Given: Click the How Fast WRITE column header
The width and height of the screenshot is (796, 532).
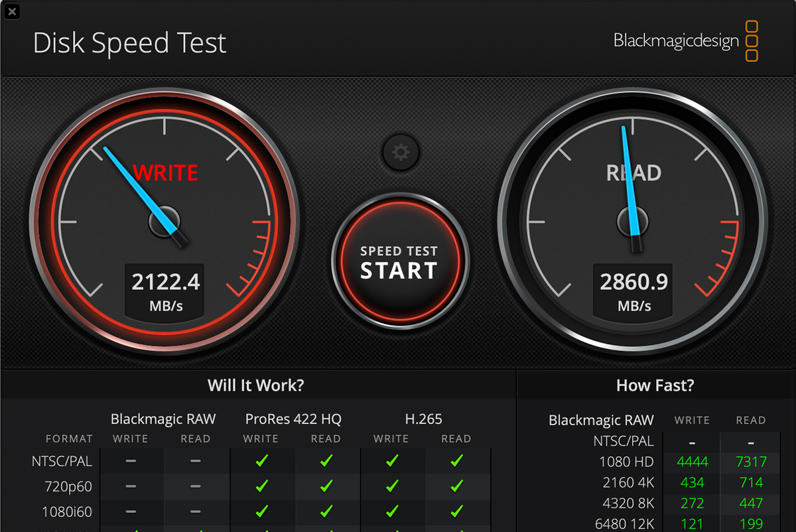Looking at the screenshot, I should 692,420.
